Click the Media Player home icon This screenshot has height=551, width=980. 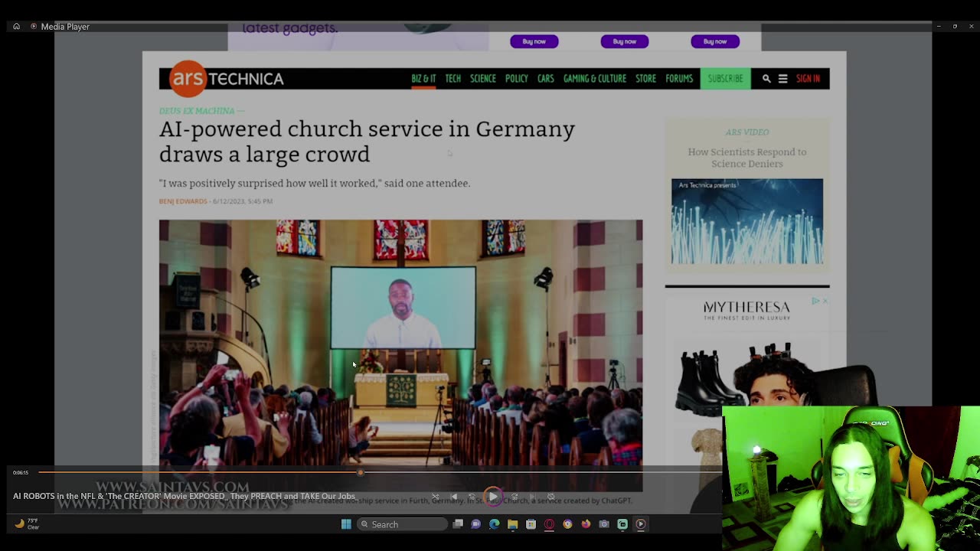click(x=16, y=27)
